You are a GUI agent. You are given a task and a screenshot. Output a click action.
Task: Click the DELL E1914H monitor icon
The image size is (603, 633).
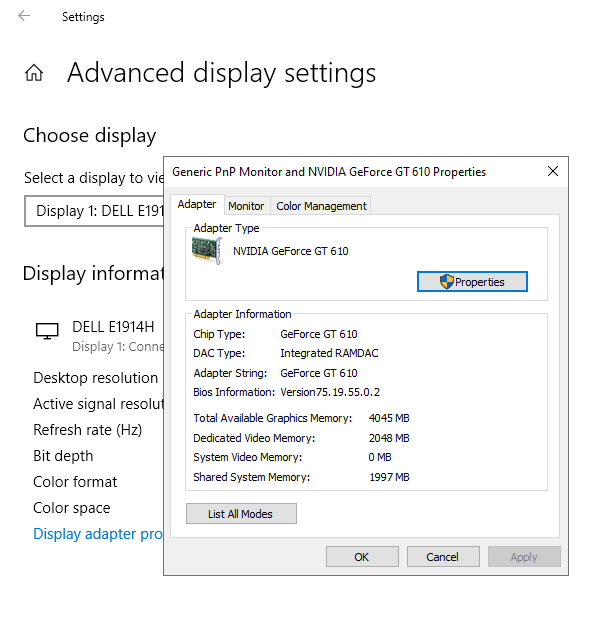point(47,331)
